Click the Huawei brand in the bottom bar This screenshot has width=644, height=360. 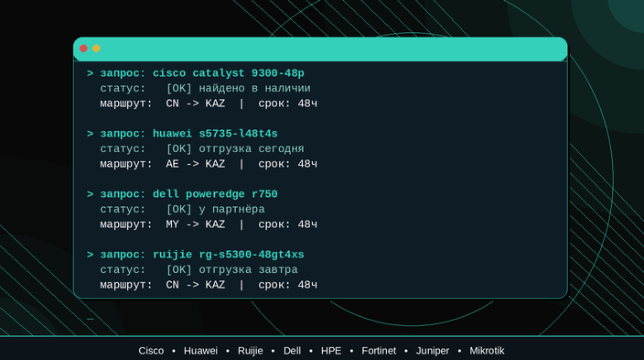tap(200, 351)
